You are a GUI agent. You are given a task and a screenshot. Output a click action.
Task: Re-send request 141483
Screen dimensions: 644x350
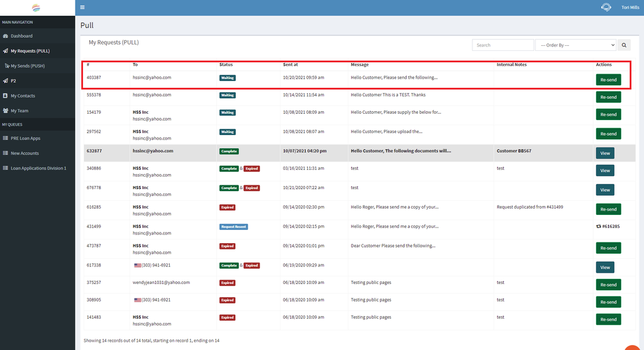click(608, 319)
